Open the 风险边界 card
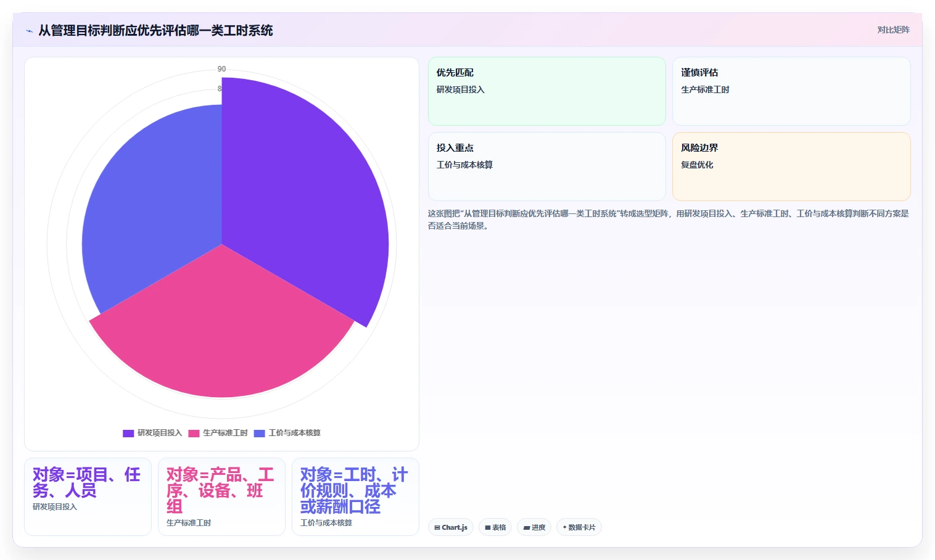The image size is (935, 560). coord(791,167)
